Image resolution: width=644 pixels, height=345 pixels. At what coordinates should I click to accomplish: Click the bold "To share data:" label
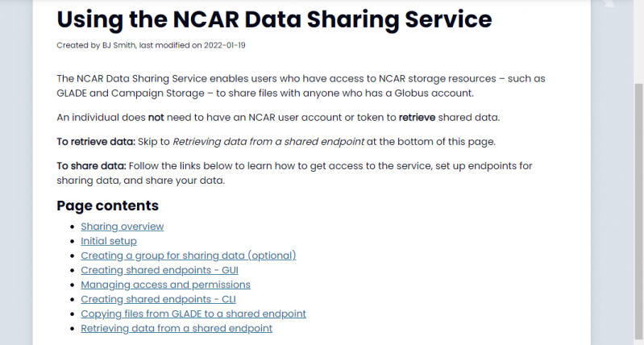tap(91, 166)
